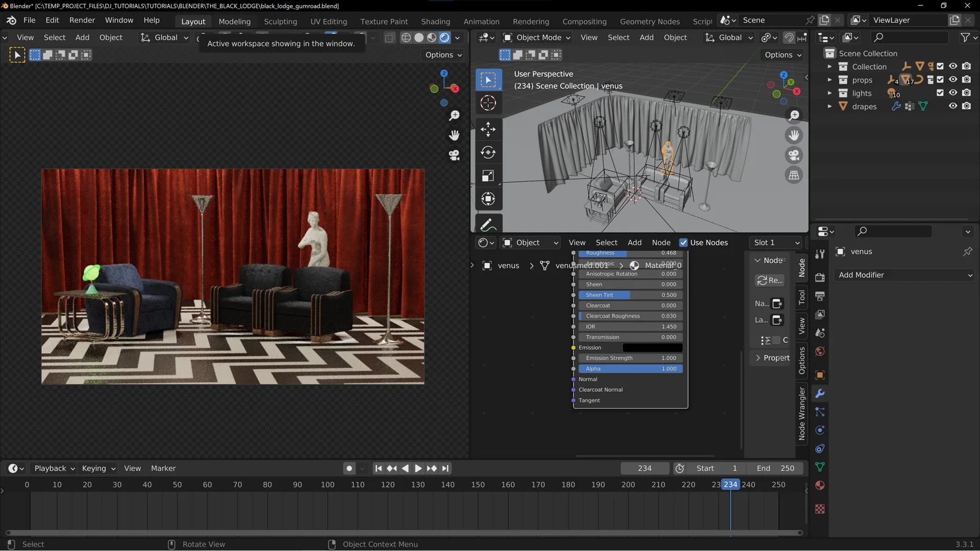The width and height of the screenshot is (980, 551).
Task: Open the World Properties tab
Action: [x=820, y=351]
